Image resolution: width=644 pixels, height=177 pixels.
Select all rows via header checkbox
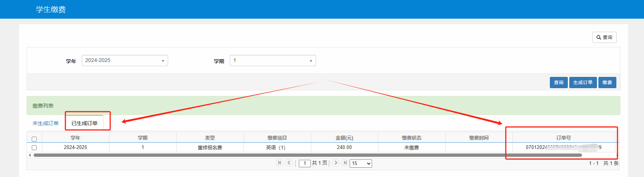click(x=34, y=139)
